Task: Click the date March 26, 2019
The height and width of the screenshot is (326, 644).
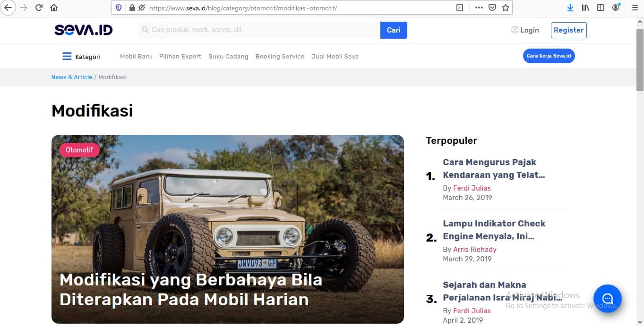Action: point(467,197)
